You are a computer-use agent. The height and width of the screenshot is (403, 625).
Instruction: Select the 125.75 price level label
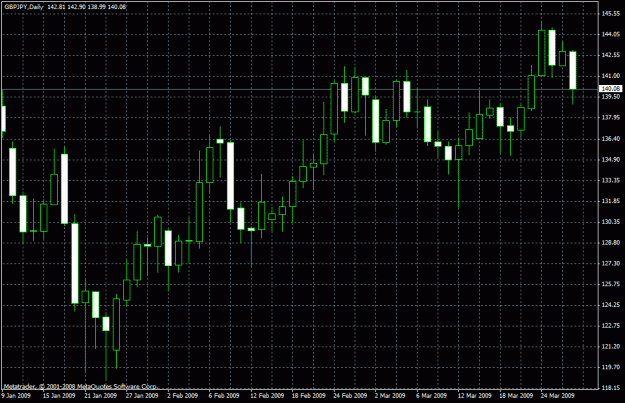611,284
